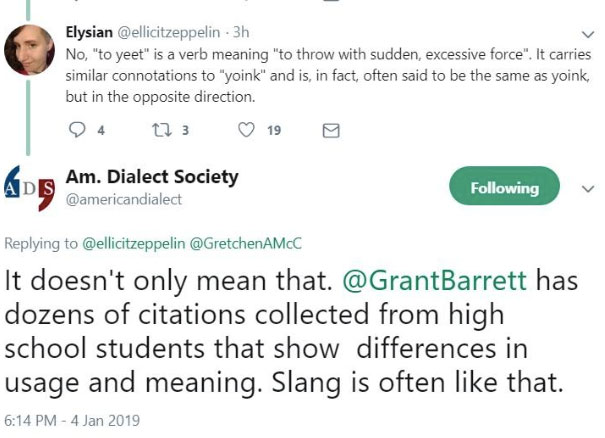Image resolution: width=605 pixels, height=438 pixels.
Task: Click the Am. Dialect Society name
Action: [152, 177]
